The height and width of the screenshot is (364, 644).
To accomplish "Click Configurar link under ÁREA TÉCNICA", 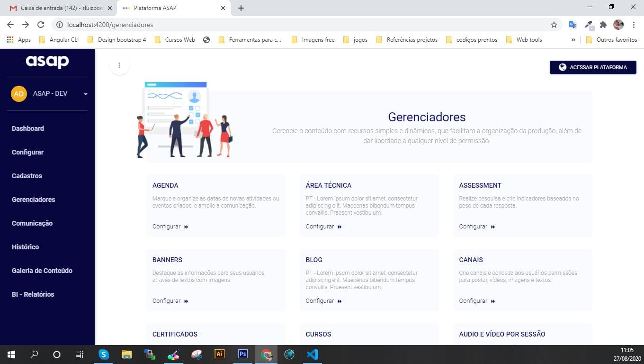I will 324,227.
